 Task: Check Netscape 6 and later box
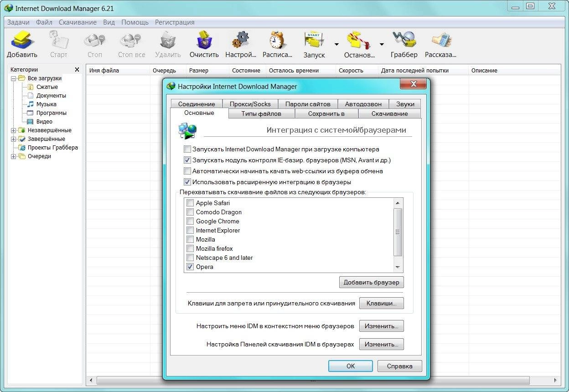pos(190,258)
